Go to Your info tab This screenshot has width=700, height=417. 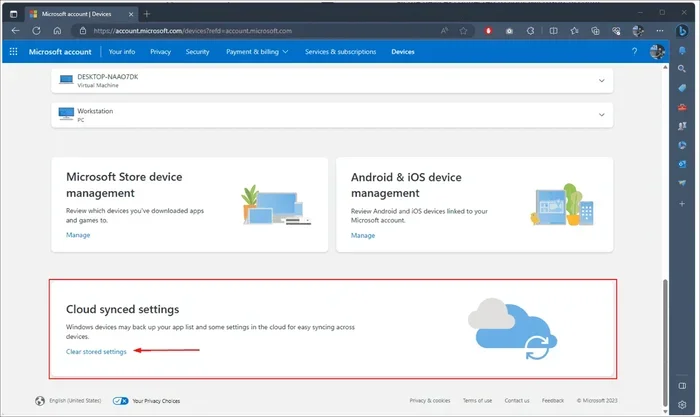click(x=122, y=52)
